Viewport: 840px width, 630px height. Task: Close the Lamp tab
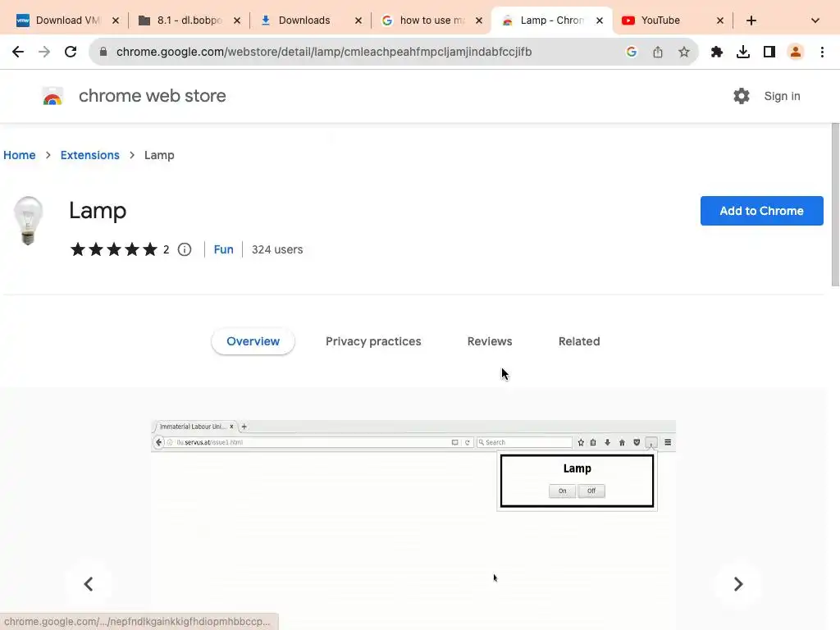click(600, 21)
